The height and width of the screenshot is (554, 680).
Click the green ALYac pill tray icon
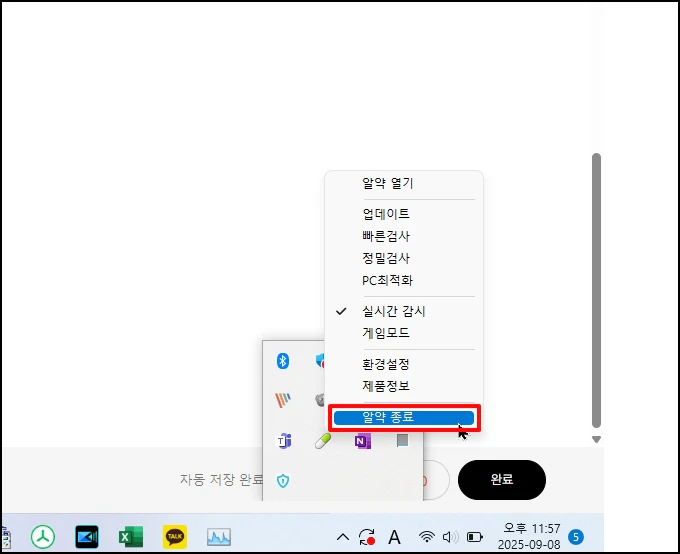tap(323, 441)
